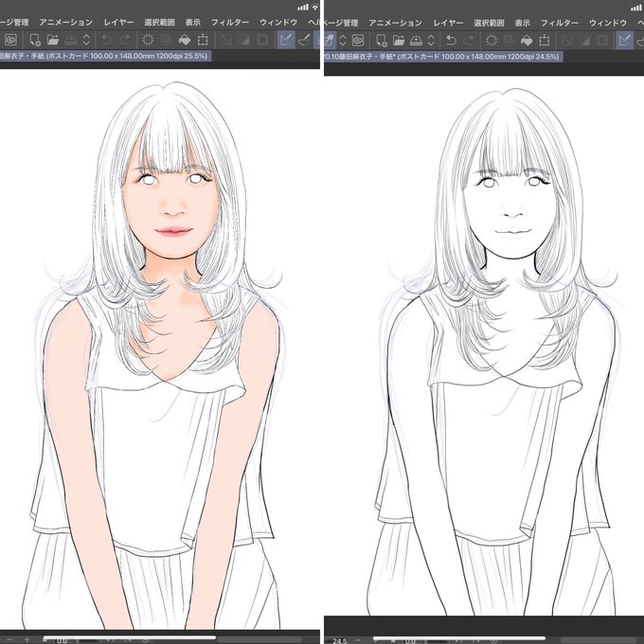Open 選択範囲 menu in right screenshot
The width and height of the screenshot is (644, 644).
click(489, 23)
